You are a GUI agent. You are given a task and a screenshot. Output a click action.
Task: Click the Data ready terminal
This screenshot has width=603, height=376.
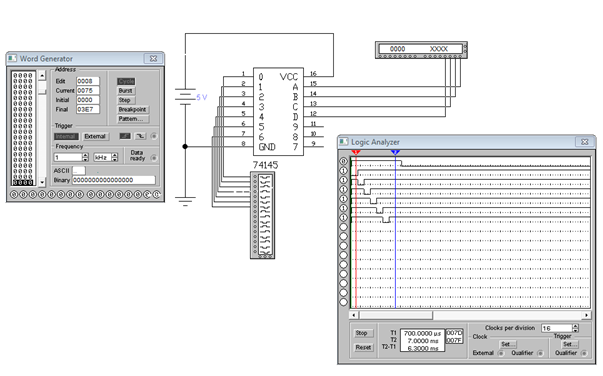(x=154, y=158)
